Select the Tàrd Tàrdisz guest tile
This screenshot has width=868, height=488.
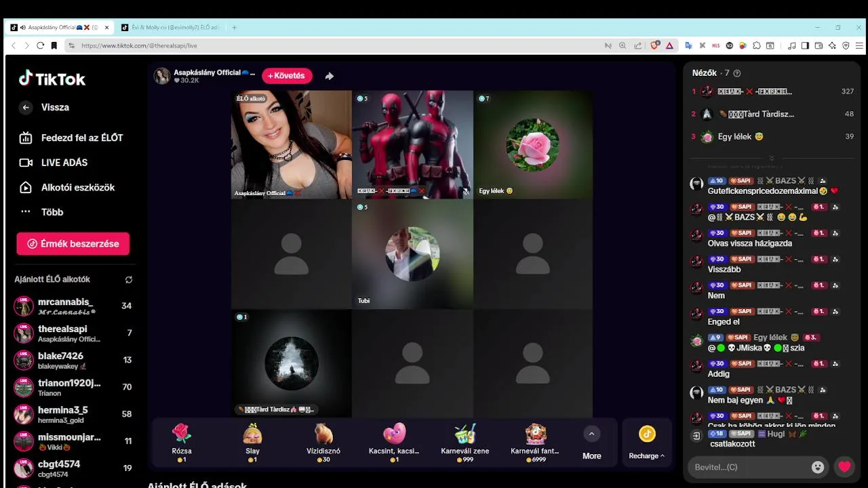coord(291,363)
